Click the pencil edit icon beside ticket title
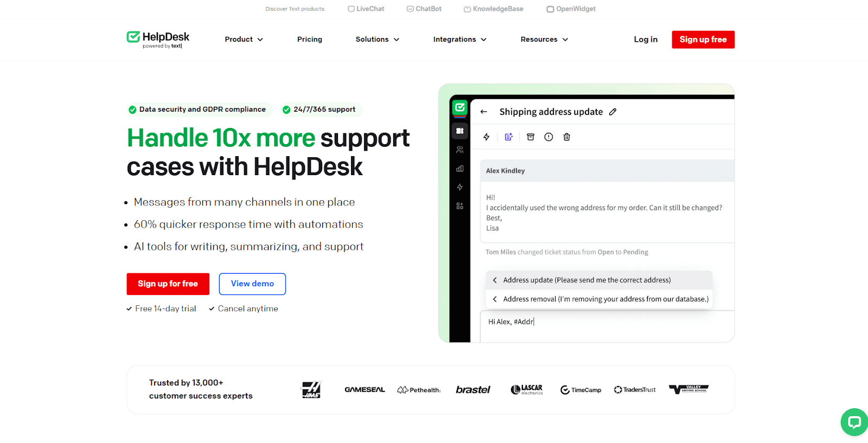 click(x=612, y=112)
